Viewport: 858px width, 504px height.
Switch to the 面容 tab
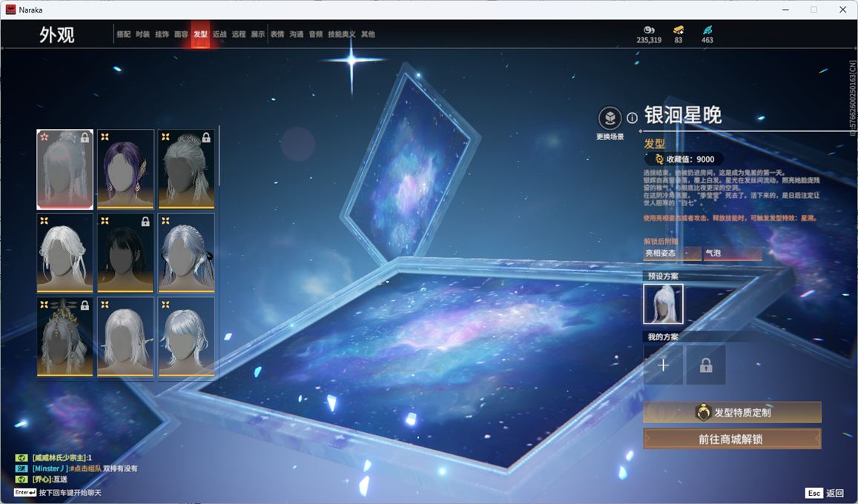tap(181, 34)
